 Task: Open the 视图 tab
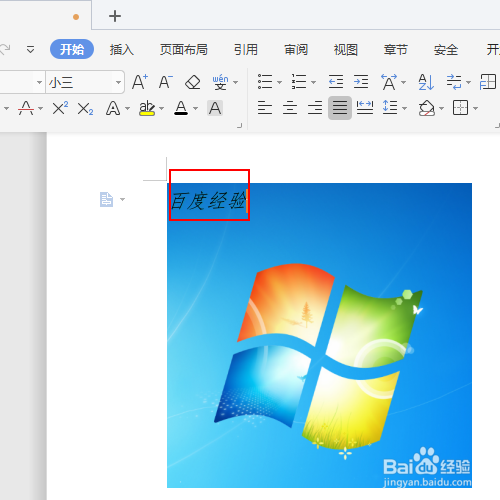point(346,50)
